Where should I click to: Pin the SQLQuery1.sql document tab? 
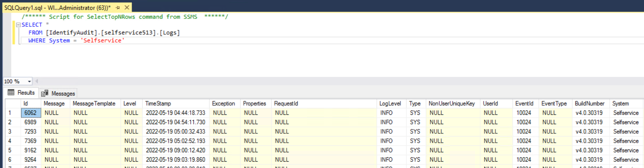(118, 7)
